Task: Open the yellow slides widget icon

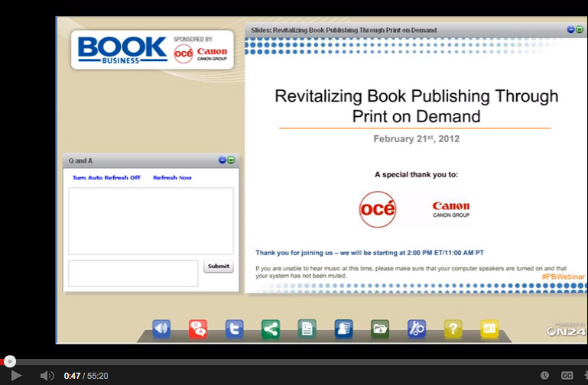Action: (x=489, y=329)
